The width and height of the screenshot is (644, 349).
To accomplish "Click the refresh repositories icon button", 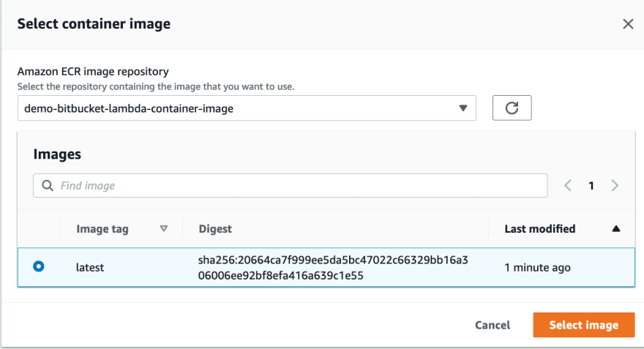I will click(512, 108).
